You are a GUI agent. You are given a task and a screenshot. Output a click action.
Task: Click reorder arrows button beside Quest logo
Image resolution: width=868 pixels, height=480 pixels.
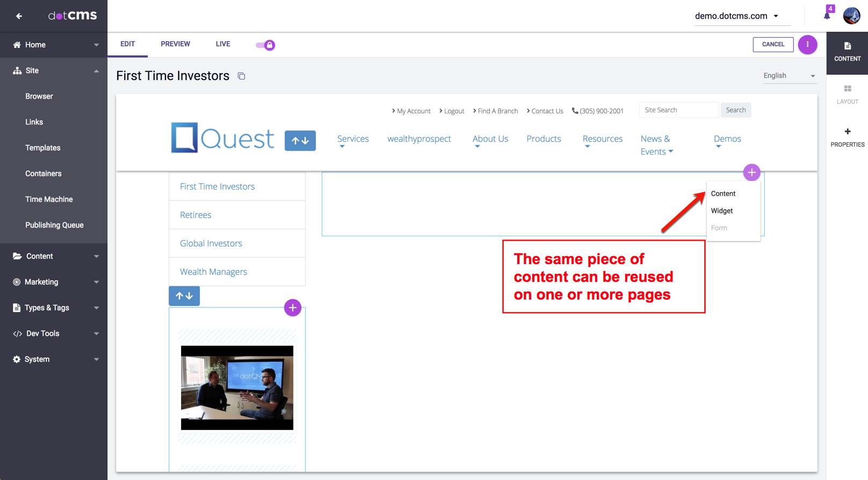click(300, 141)
